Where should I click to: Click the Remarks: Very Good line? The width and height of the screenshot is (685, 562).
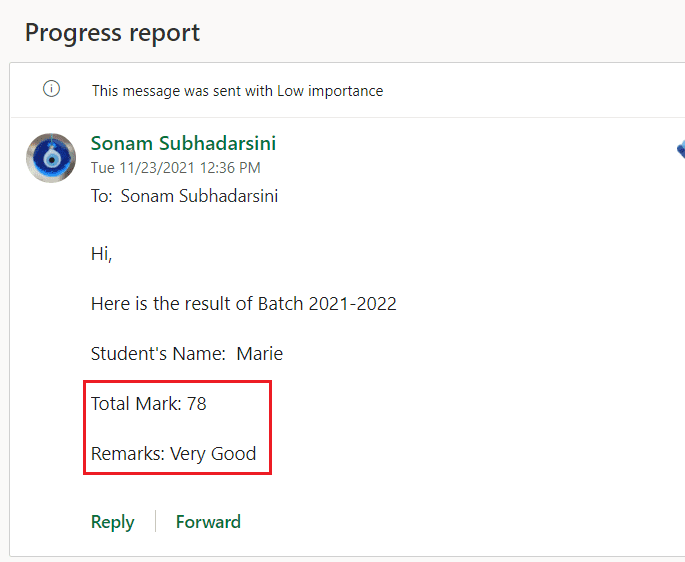[173, 454]
